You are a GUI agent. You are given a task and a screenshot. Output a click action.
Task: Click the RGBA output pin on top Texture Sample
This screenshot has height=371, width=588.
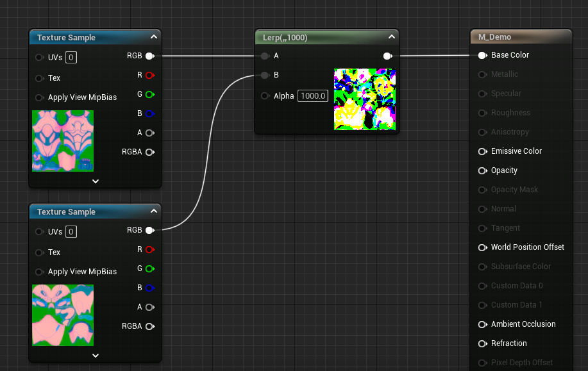coord(149,152)
